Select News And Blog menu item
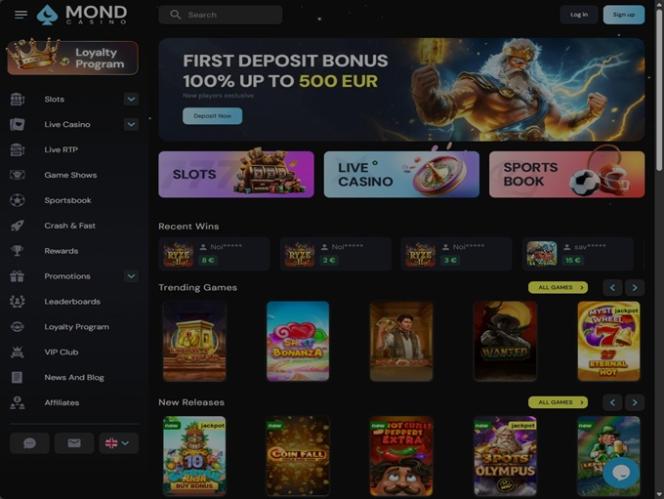 (x=72, y=377)
